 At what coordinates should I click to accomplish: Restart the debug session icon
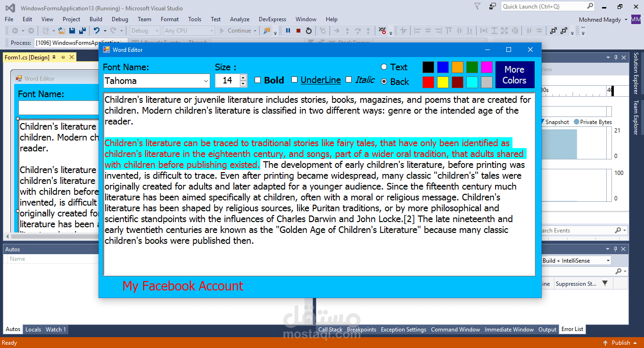(x=309, y=31)
